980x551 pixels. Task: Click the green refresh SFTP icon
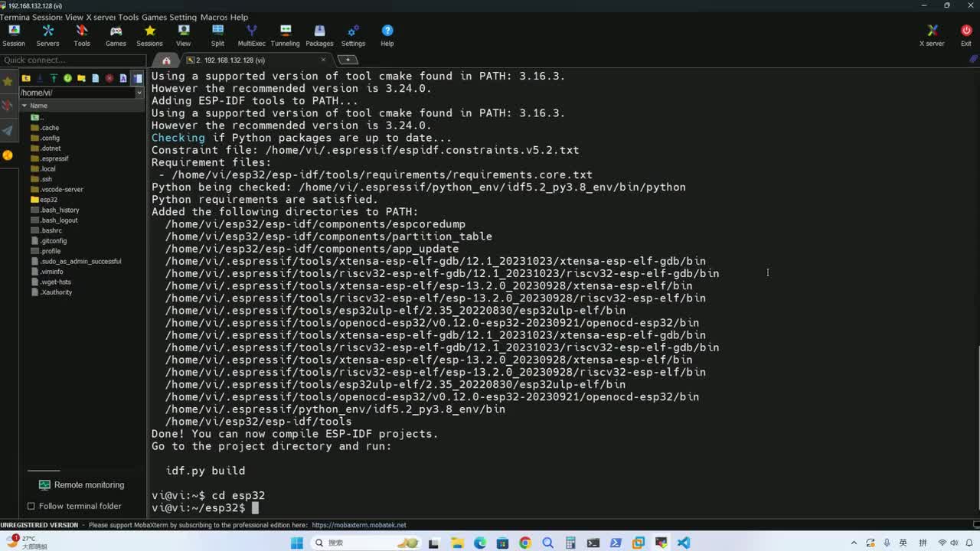coord(67,78)
